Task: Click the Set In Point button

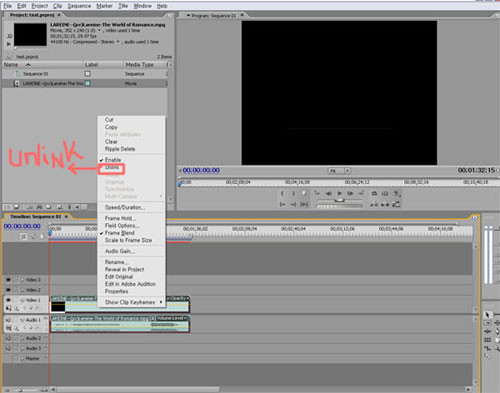Action: coord(282,193)
